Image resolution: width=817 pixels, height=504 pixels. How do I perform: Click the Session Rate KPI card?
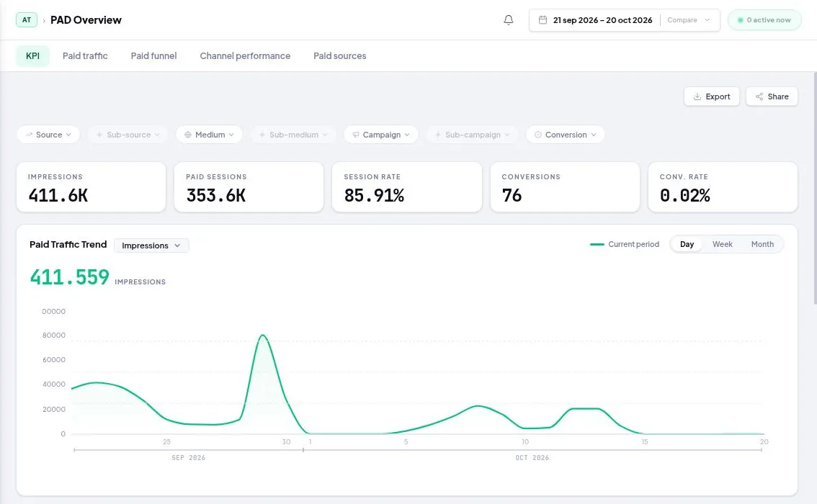click(x=407, y=187)
